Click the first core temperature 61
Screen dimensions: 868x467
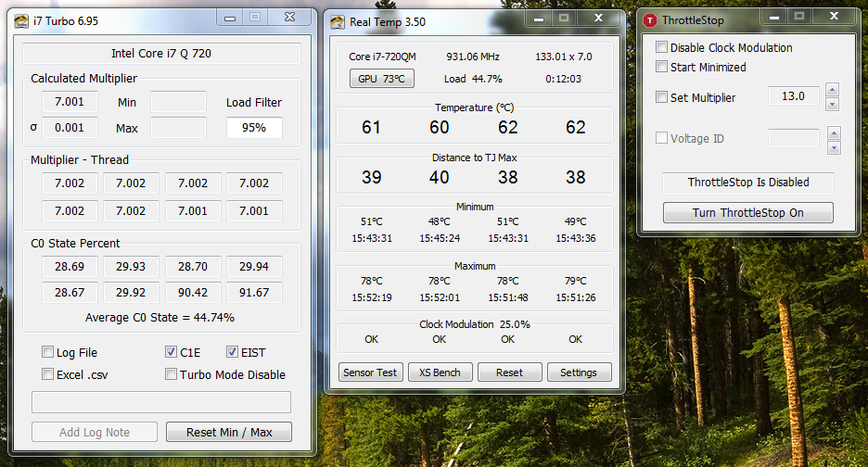click(x=371, y=127)
